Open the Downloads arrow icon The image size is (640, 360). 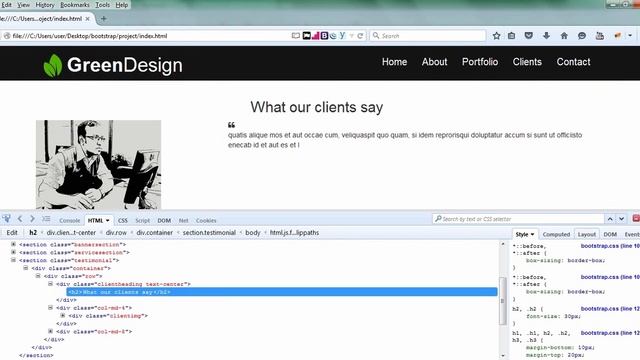point(546,36)
